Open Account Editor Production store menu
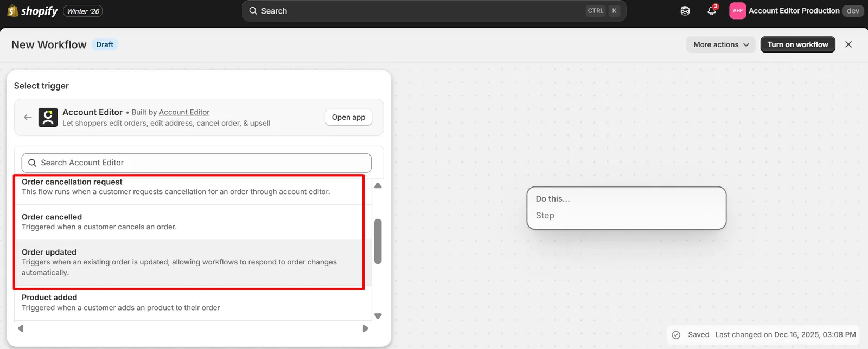The image size is (868, 349). [x=794, y=11]
